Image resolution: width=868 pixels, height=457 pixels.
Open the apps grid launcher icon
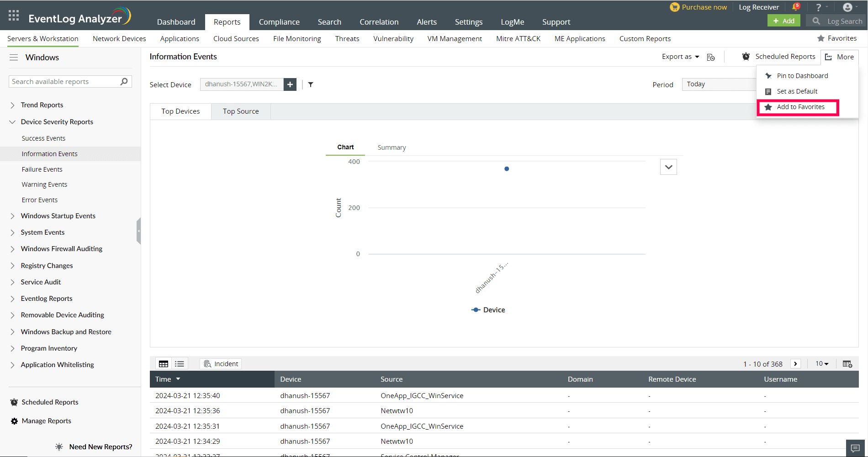click(14, 16)
